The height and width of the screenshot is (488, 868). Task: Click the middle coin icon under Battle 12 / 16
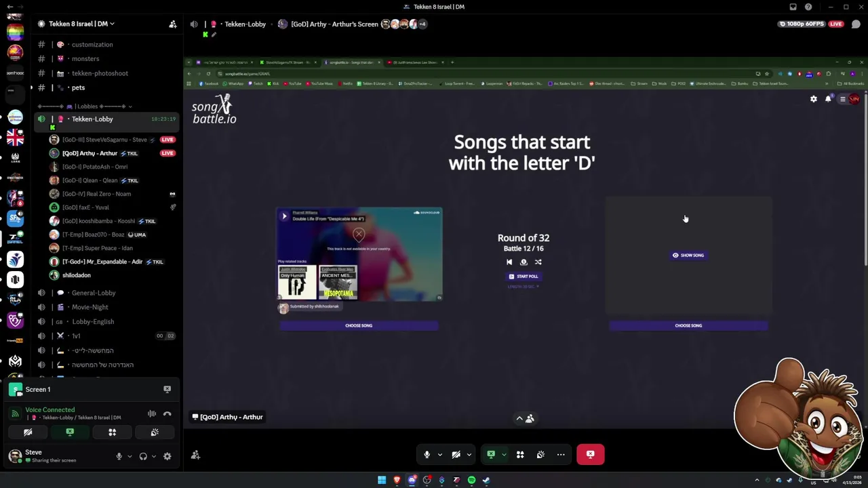[x=524, y=262]
